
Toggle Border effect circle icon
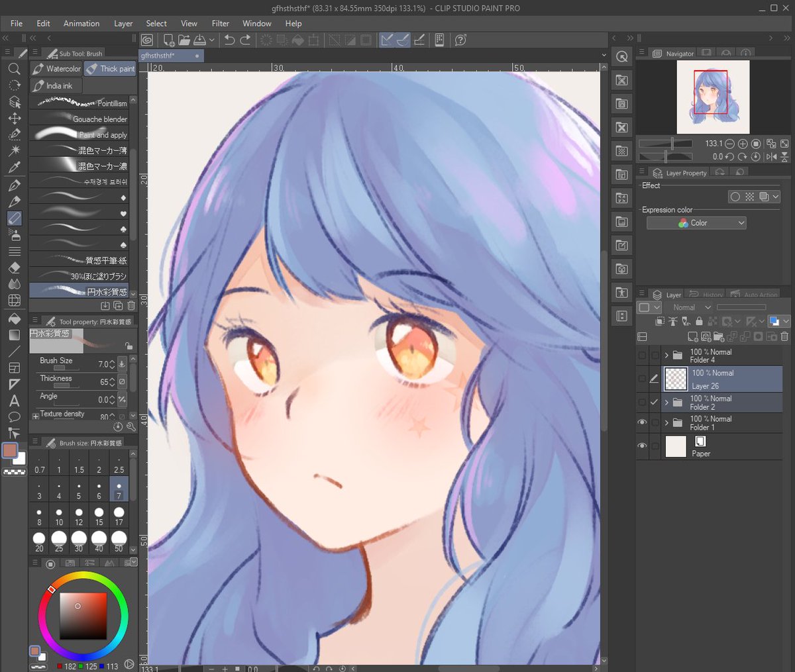point(735,197)
